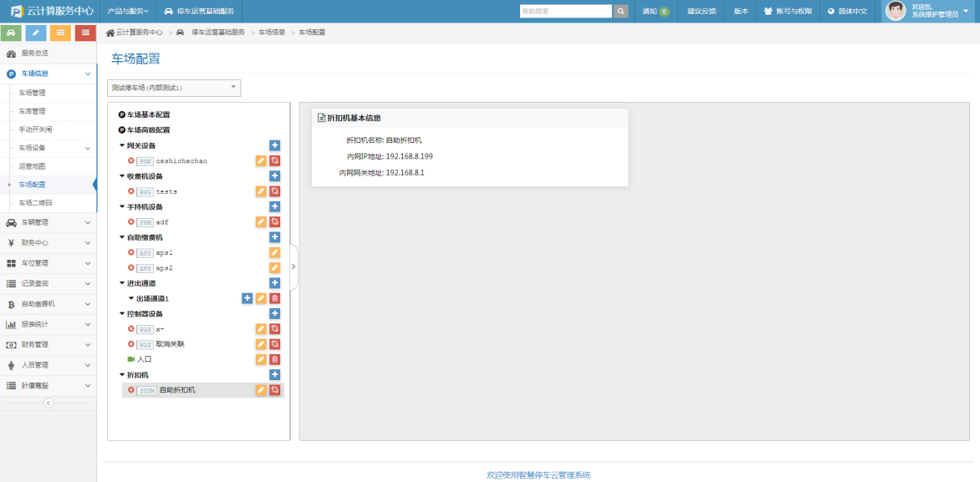Collapse the 控制器设备 tree group

click(x=122, y=314)
